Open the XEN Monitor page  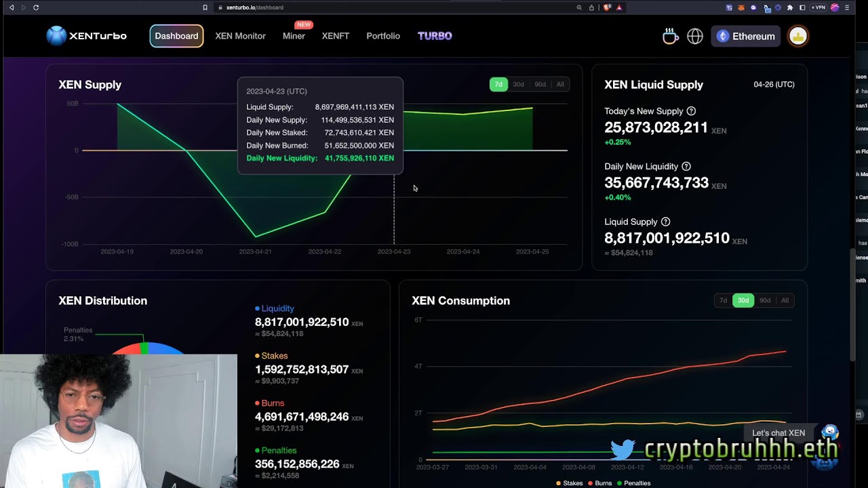point(240,36)
